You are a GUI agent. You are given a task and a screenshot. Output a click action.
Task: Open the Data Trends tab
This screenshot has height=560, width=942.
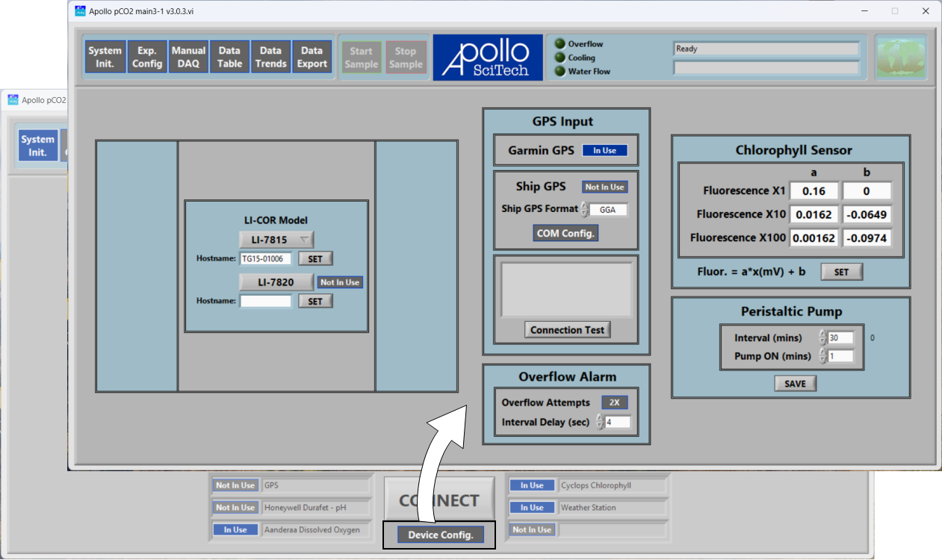tap(270, 57)
